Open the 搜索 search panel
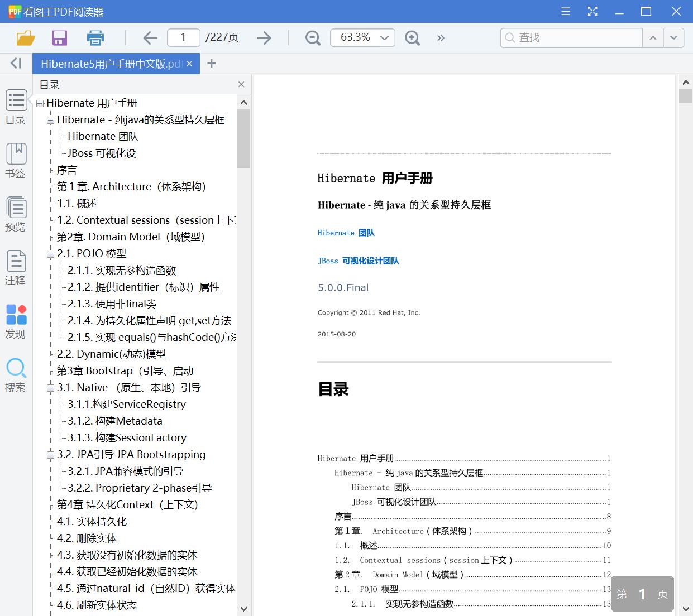Screen dimensions: 693x616 [16, 376]
